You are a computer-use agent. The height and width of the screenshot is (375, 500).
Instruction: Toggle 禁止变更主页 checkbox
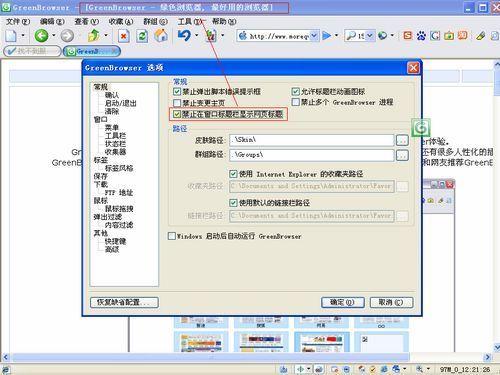[x=177, y=103]
